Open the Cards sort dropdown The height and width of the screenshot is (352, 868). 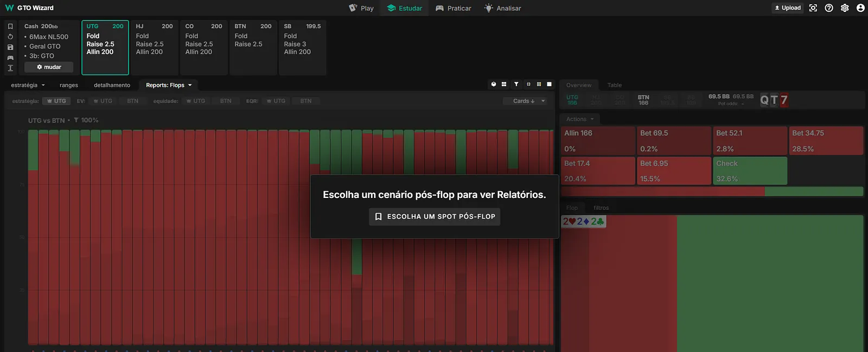pyautogui.click(x=524, y=101)
